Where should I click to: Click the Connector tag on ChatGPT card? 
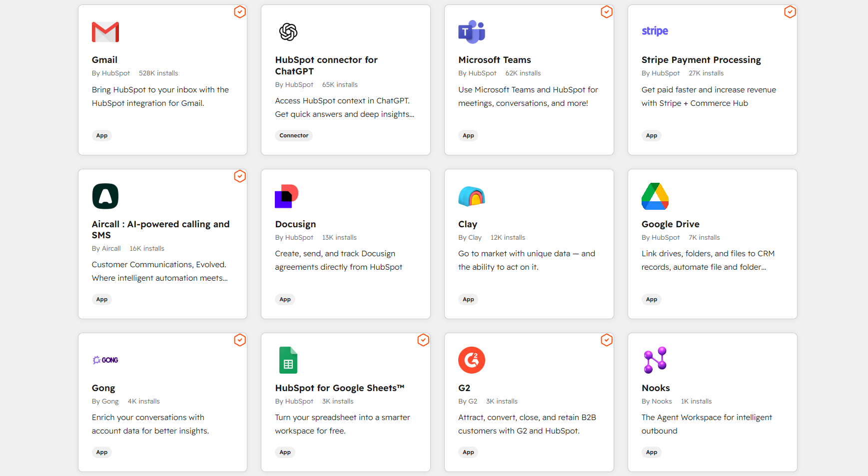coord(294,135)
